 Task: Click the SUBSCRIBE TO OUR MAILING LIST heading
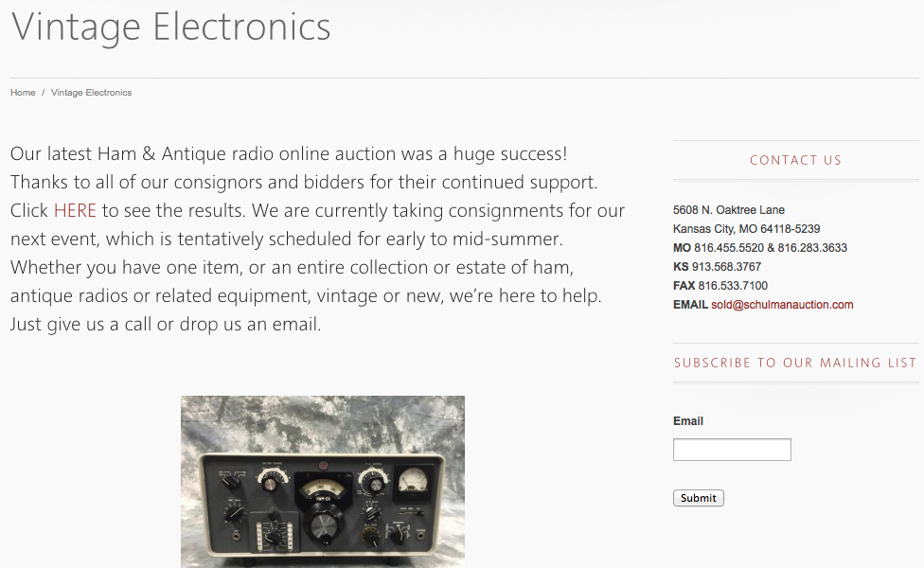click(x=795, y=363)
